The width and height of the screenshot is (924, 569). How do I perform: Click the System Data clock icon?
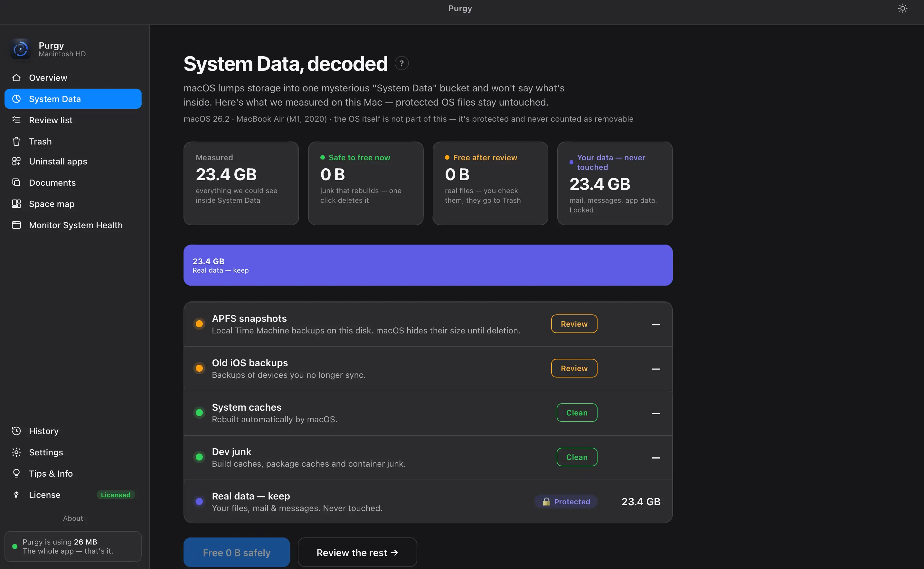pos(16,99)
